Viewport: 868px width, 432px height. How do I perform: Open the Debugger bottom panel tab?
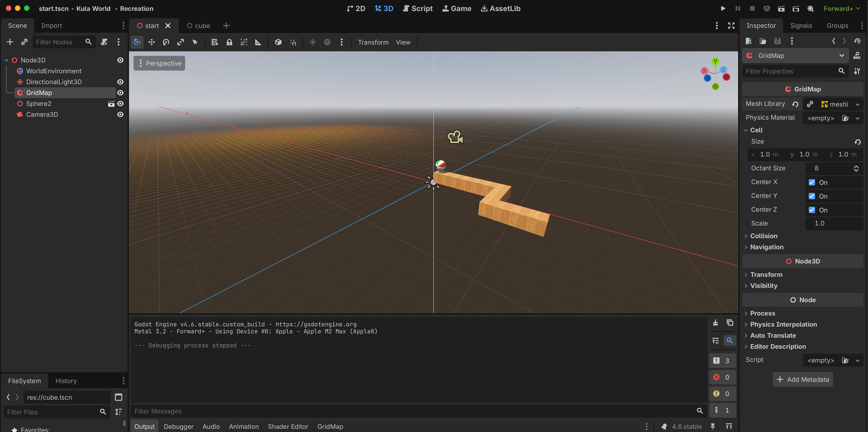[x=178, y=427]
